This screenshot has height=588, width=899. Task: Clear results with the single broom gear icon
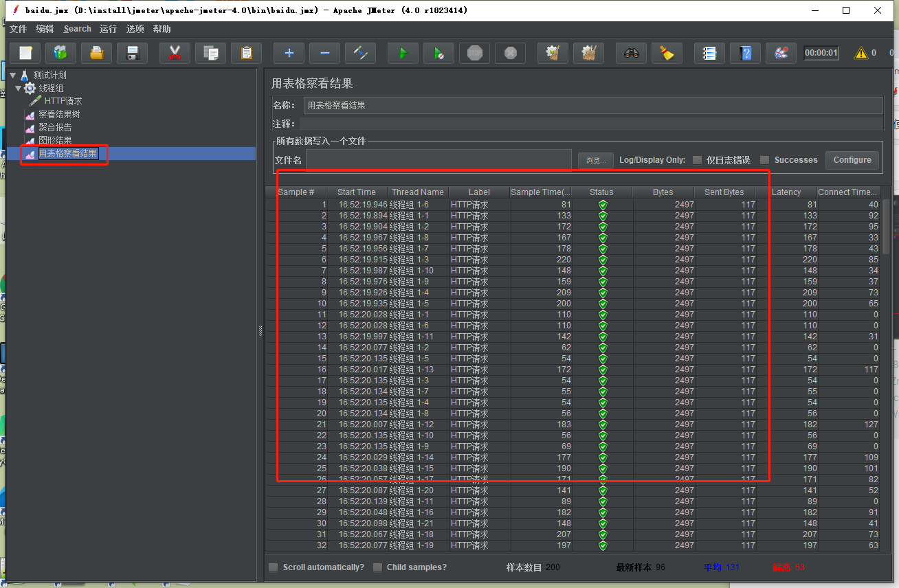point(553,53)
